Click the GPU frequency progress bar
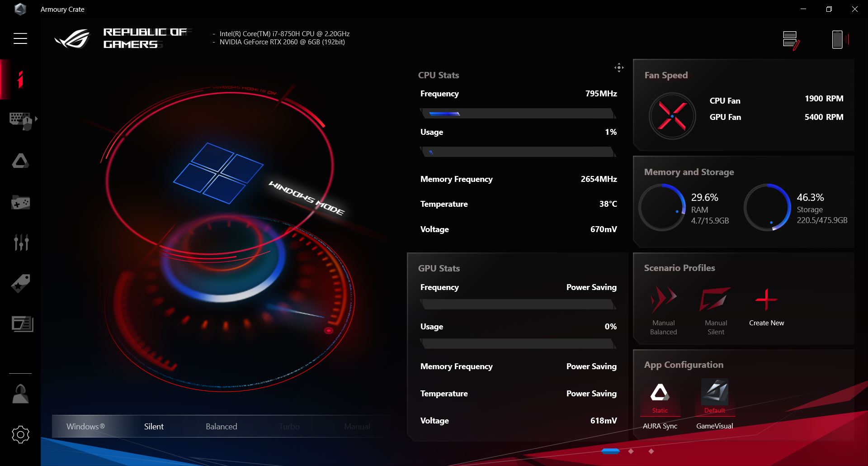868x466 pixels. coord(518,304)
